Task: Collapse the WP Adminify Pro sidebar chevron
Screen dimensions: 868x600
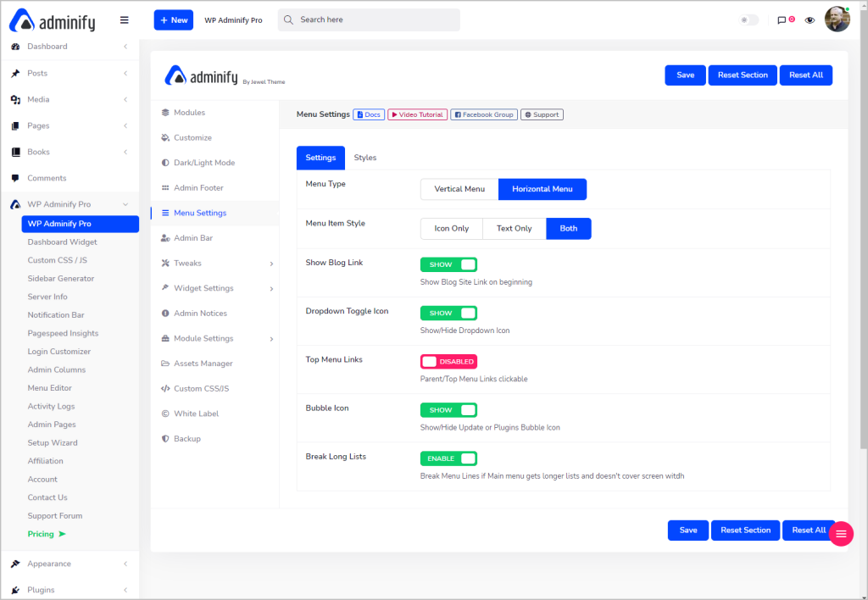Action: point(125,204)
